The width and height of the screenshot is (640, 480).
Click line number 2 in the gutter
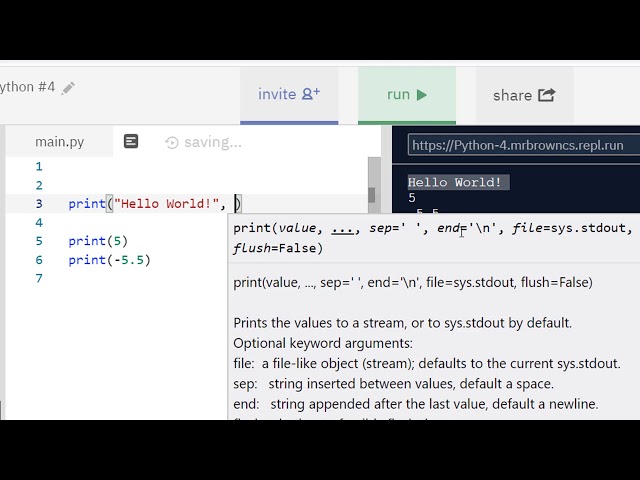pos(39,185)
